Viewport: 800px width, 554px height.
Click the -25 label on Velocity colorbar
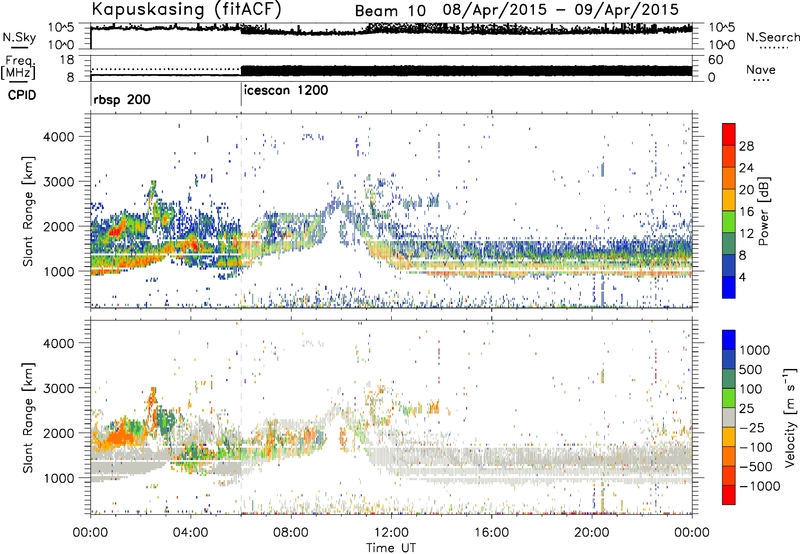tap(752, 428)
